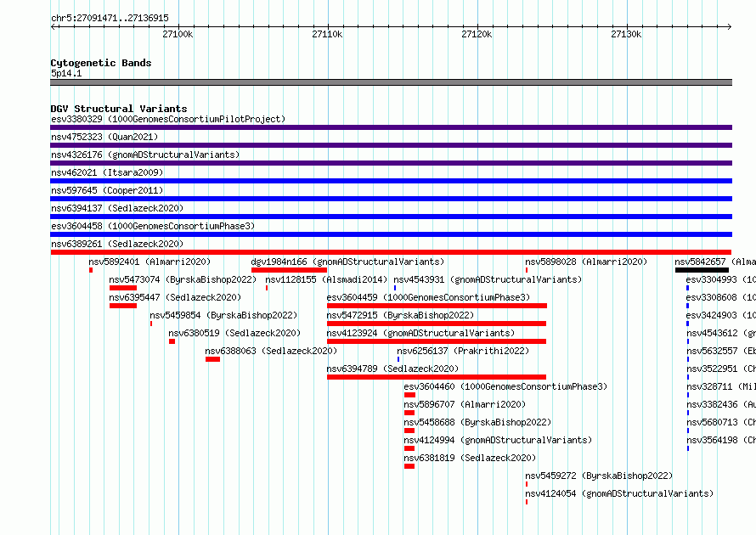Select nsv4123924 (gnomADStructuralVariants) label
This screenshot has width=756, height=535.
(x=420, y=333)
